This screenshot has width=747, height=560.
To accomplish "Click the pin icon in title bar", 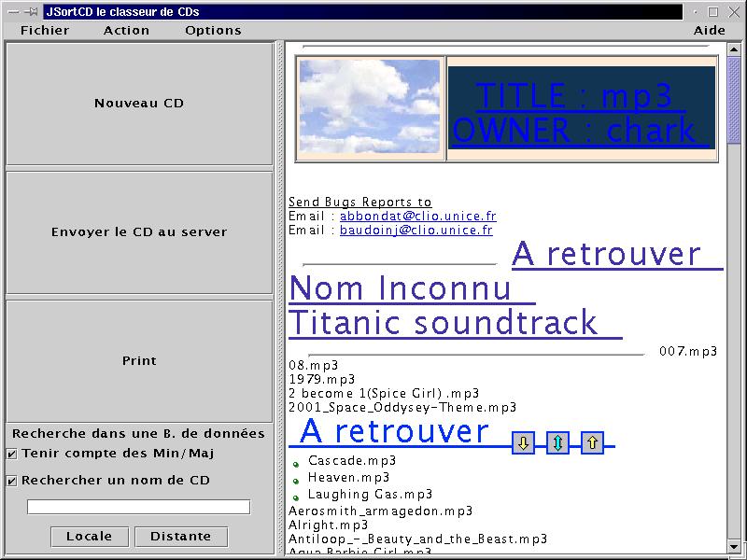I will click(31, 12).
